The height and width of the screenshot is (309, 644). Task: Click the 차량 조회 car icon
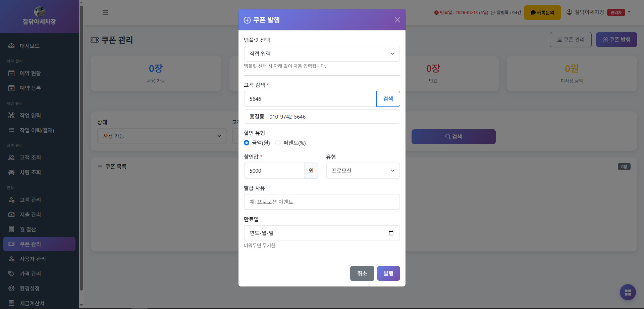coord(11,172)
